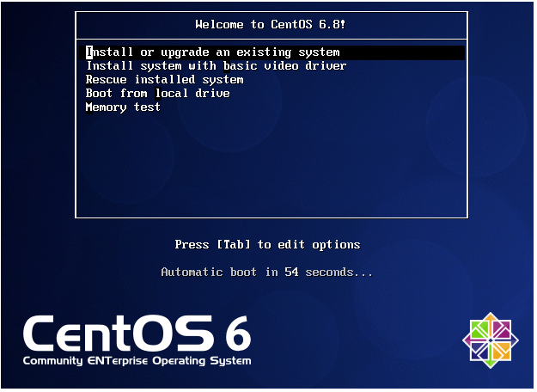Viewport: 537px width, 392px height.
Task: Pick "Boot from local drive" option
Action: click(x=157, y=93)
